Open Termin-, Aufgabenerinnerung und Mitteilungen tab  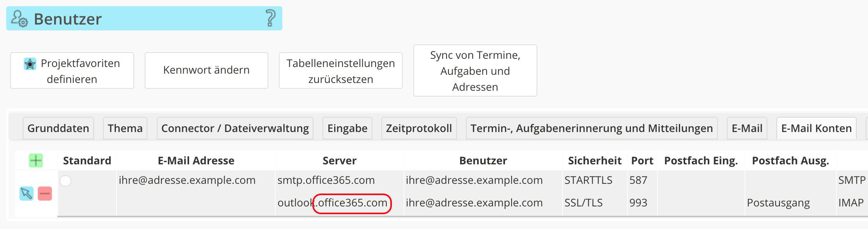[592, 128]
